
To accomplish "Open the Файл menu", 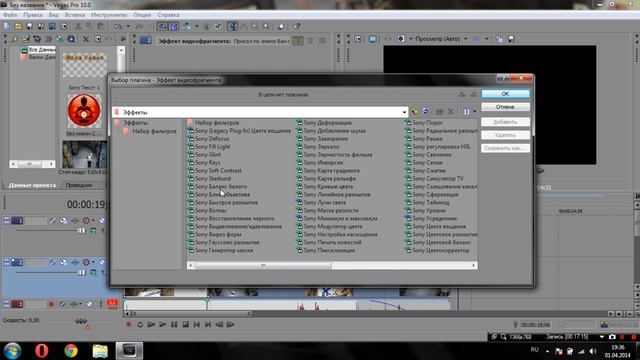I will (10, 15).
